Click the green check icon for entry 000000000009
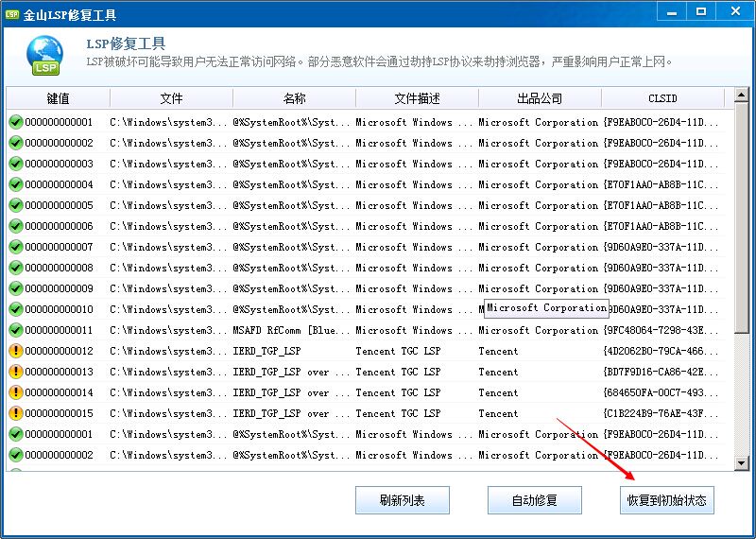This screenshot has width=756, height=539. pos(16,288)
